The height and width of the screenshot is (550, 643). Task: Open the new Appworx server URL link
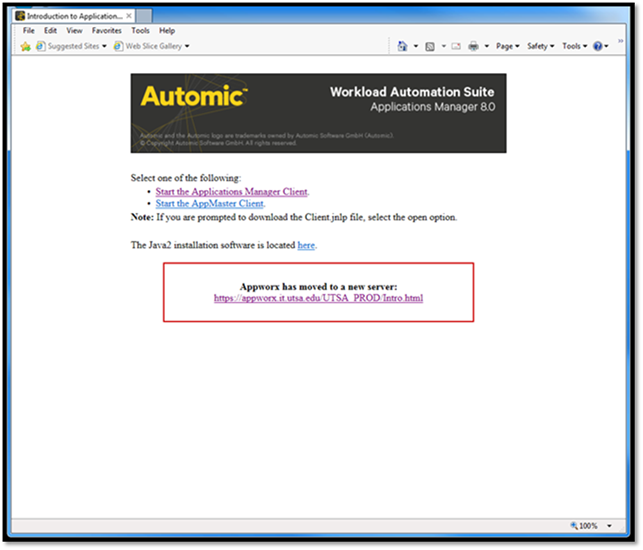click(318, 298)
